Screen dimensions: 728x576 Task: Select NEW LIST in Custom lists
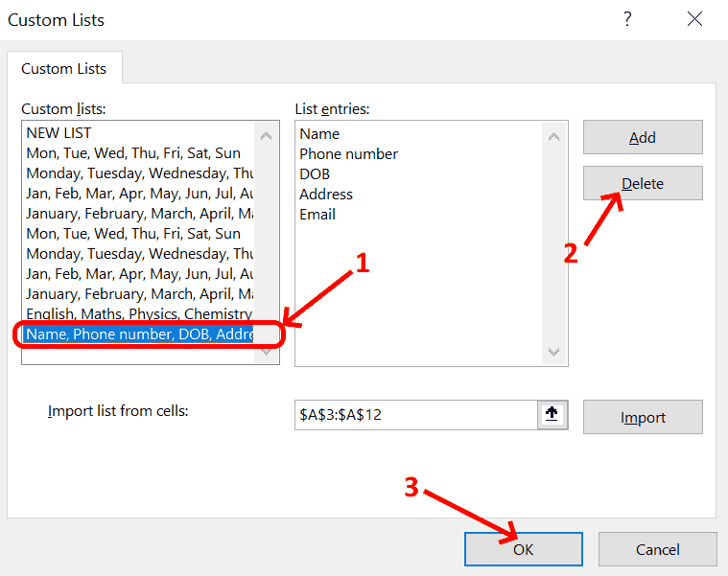(x=59, y=133)
